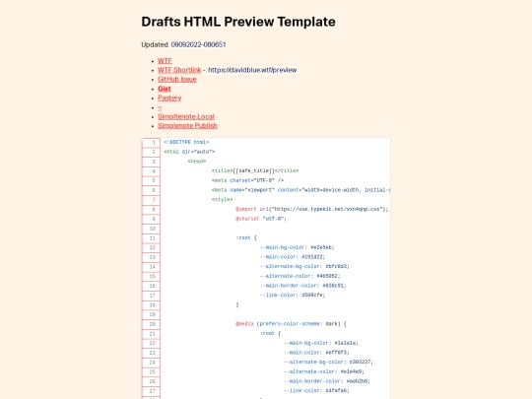Open the GitHub Issue link
This screenshot has width=532, height=399.
[176, 79]
